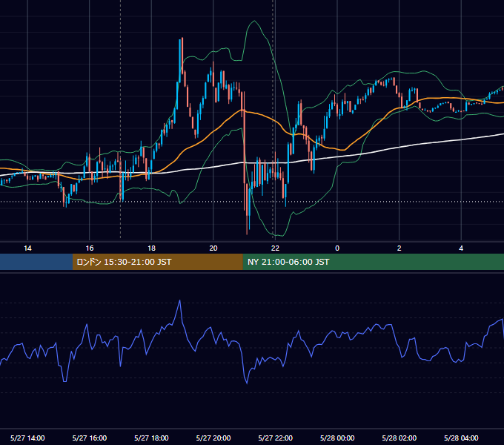Click the '20' hour label on price chart axis

(x=213, y=248)
